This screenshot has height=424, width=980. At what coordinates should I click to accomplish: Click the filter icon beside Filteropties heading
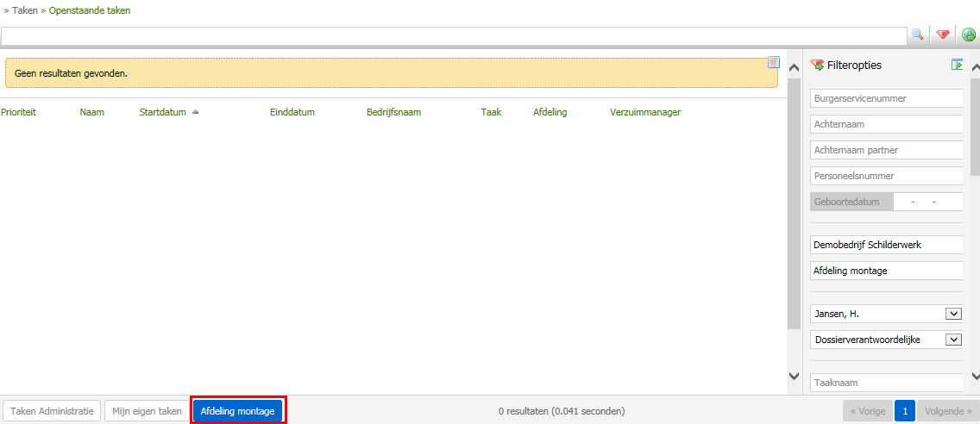pos(817,65)
